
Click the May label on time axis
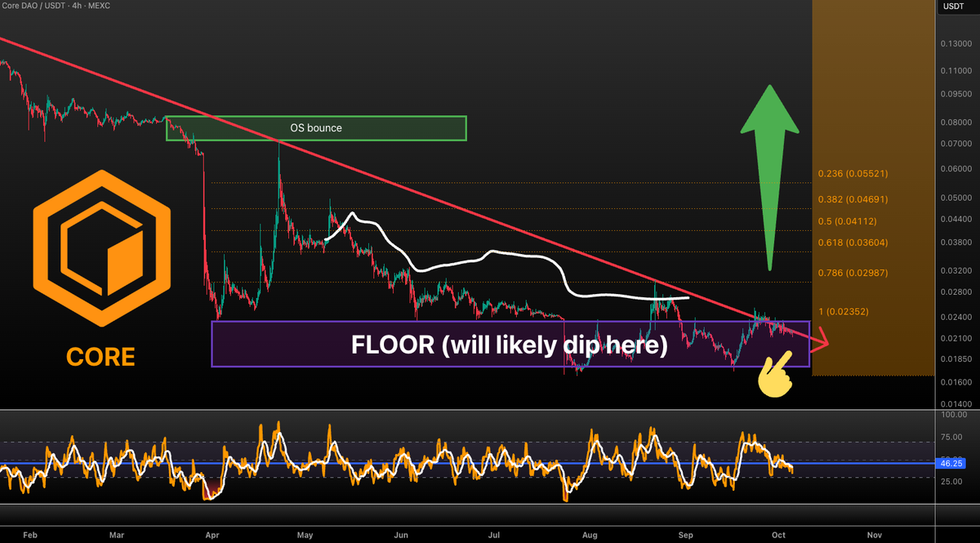305,535
